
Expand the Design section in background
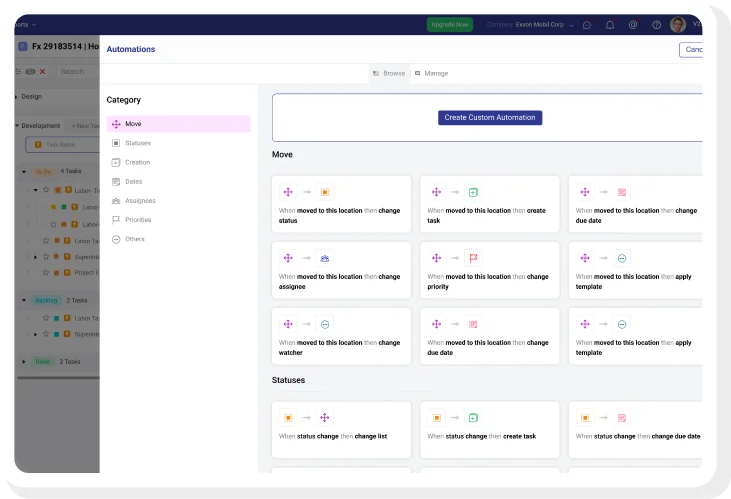point(17,97)
